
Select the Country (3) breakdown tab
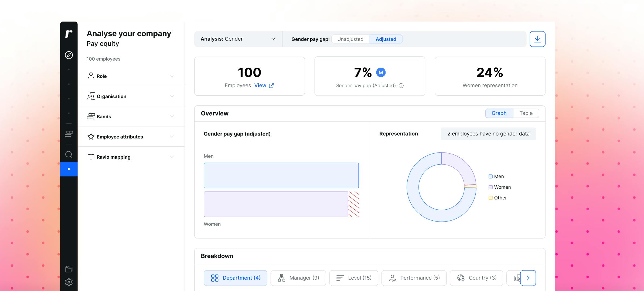click(476, 278)
